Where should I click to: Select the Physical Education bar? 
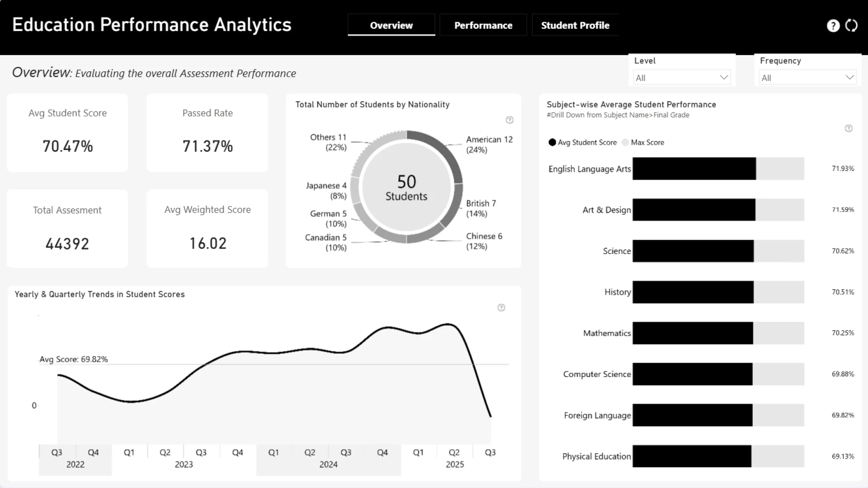pyautogui.click(x=692, y=456)
